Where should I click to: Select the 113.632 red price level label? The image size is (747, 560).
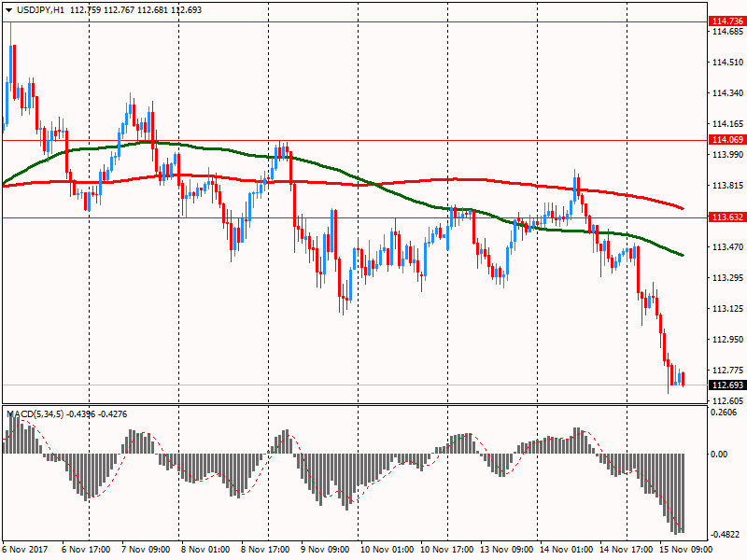point(727,217)
